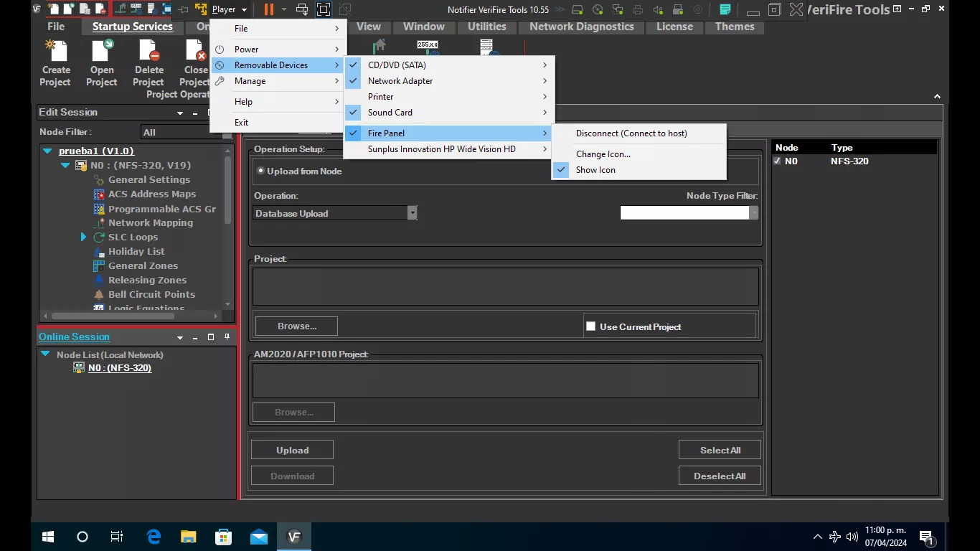Viewport: 980px width, 551px height.
Task: Click the Browse... button under Project
Action: pyautogui.click(x=296, y=326)
